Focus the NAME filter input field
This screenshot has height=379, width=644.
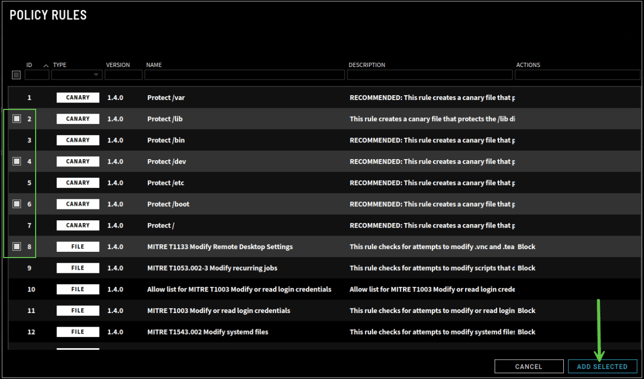pyautogui.click(x=244, y=75)
